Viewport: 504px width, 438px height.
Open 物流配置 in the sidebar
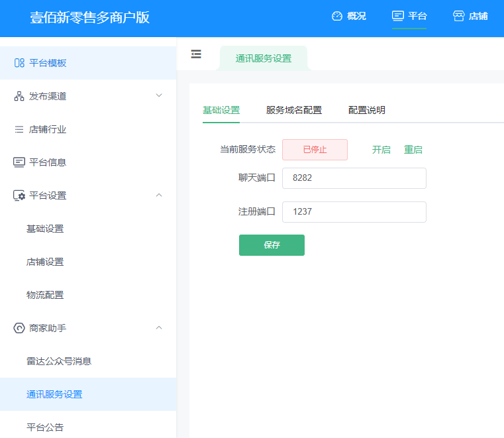click(88, 295)
